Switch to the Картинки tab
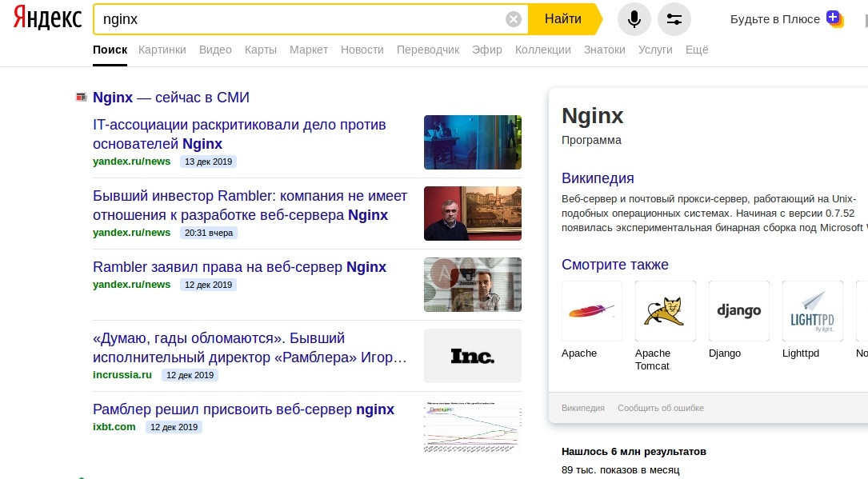 [x=162, y=50]
